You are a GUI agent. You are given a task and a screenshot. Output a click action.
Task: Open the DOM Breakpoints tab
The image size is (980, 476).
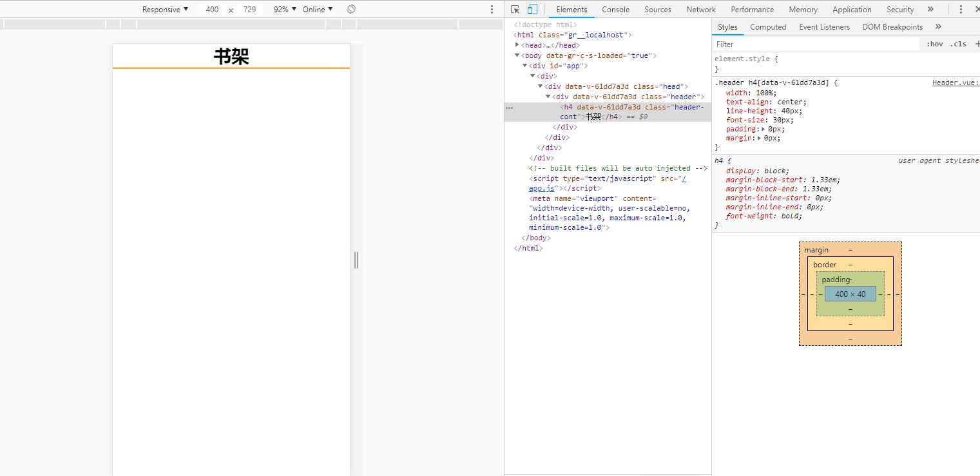pyautogui.click(x=892, y=26)
